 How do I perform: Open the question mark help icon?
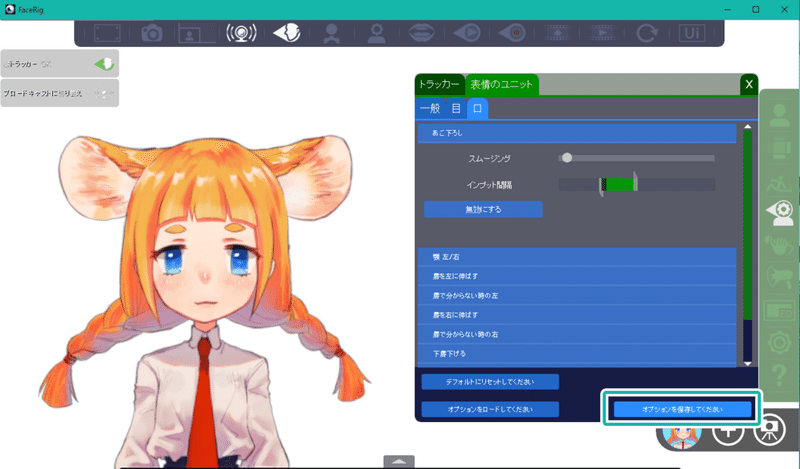coord(779,375)
